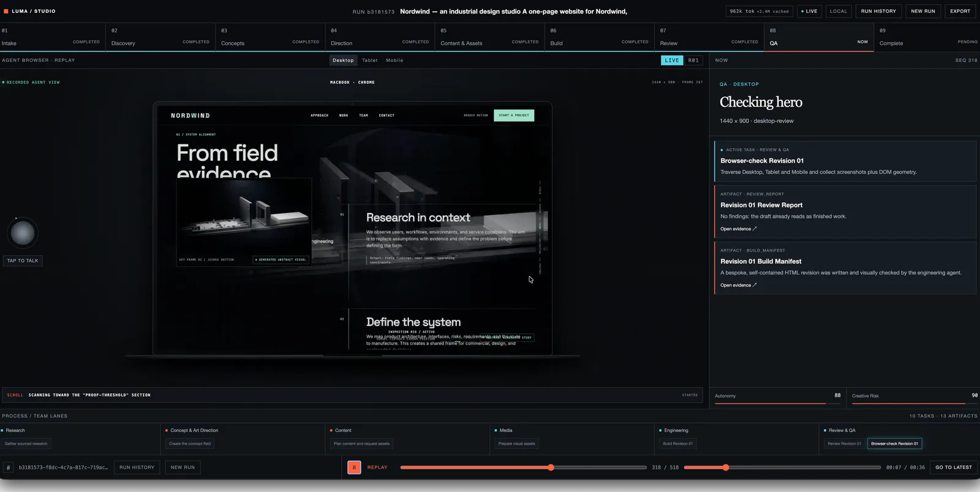
Task: Click the hash icon beside the run ID
Action: tap(9, 468)
